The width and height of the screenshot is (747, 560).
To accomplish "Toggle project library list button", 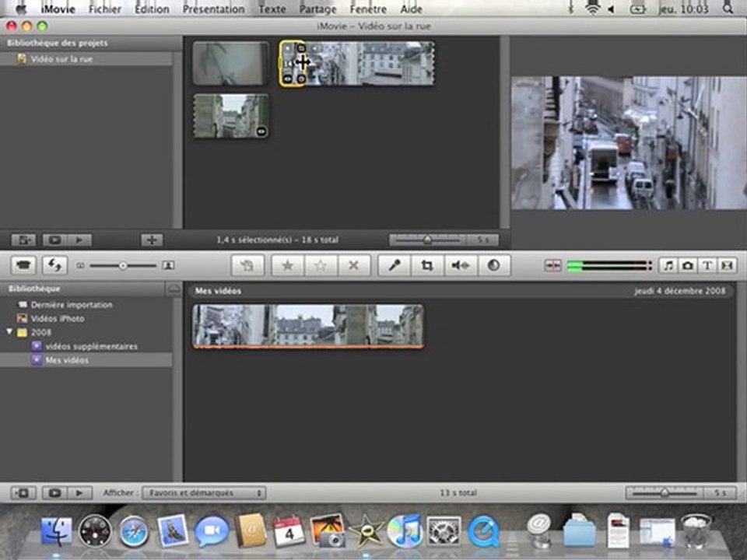I will (23, 240).
